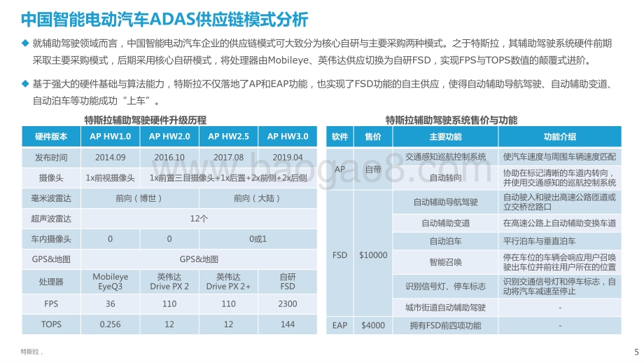Click the feature 自动辅助导航驾驶
Screen dimensions: 644x363
tap(446, 202)
